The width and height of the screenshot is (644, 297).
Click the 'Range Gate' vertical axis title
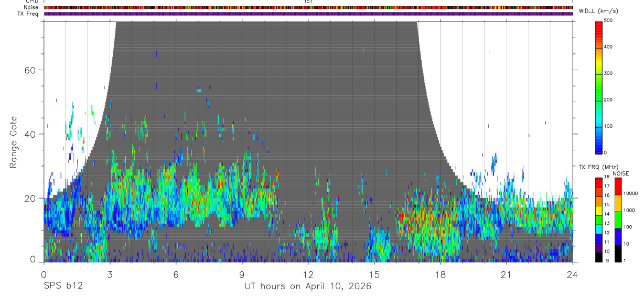(x=14, y=142)
